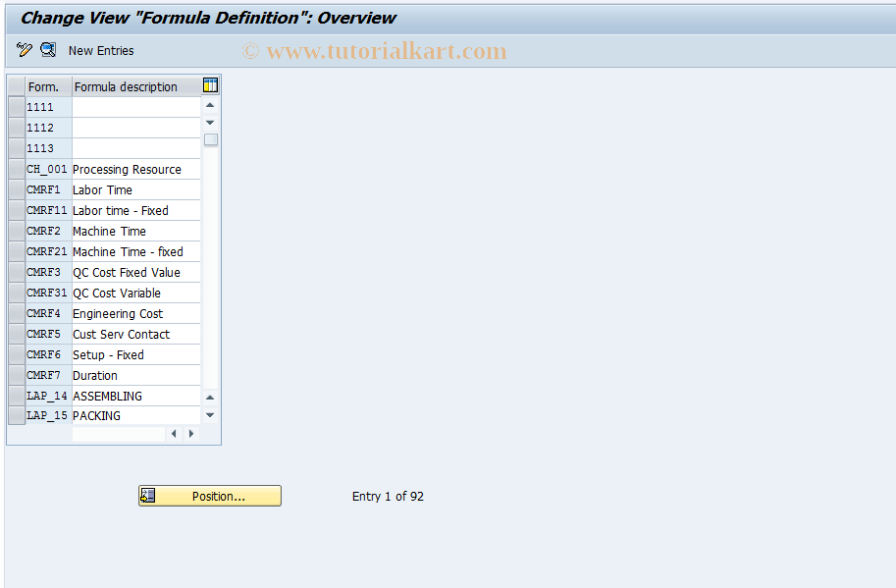
Task: Click Labor Time description cell
Action: [136, 189]
